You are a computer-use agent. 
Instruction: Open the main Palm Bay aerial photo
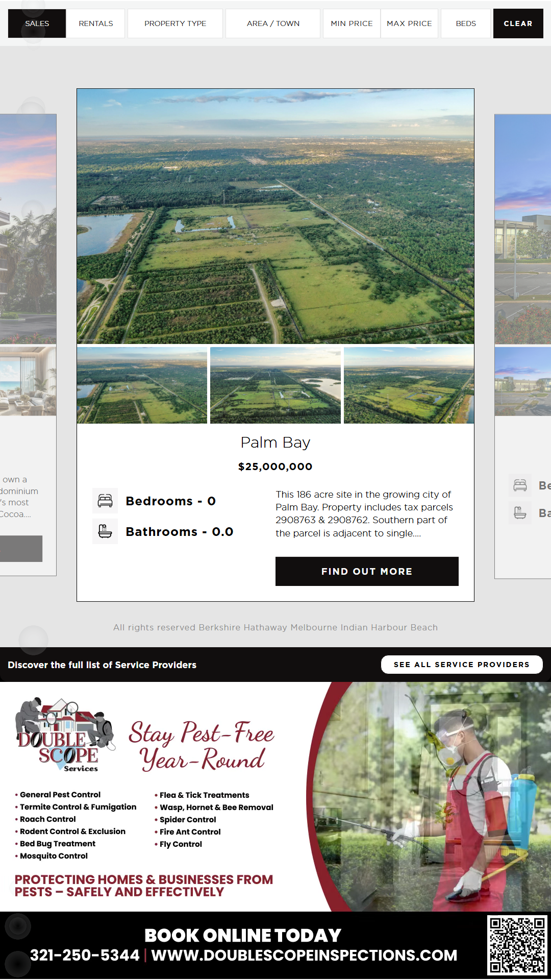tap(275, 216)
